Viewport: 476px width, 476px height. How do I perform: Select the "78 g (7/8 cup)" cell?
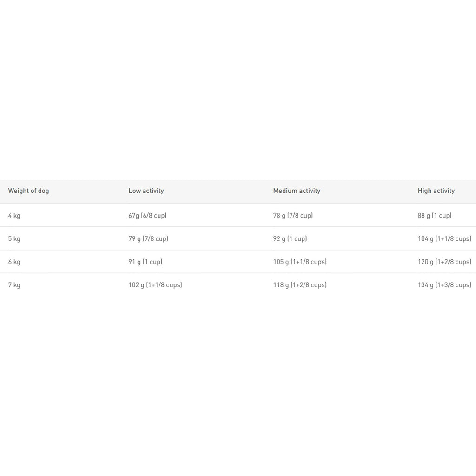point(293,216)
